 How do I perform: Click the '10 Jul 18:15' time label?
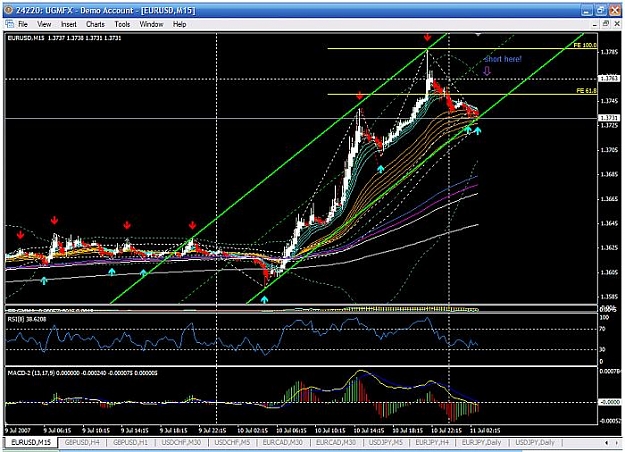click(x=408, y=430)
